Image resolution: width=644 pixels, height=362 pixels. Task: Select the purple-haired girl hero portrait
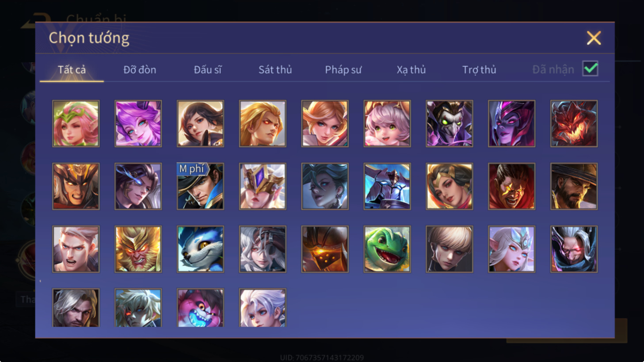tap(138, 123)
